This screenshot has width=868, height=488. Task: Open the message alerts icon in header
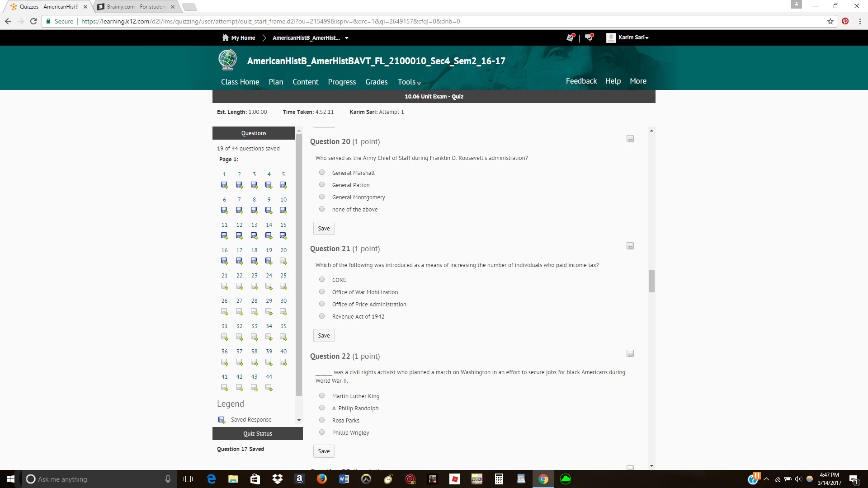pyautogui.click(x=571, y=38)
